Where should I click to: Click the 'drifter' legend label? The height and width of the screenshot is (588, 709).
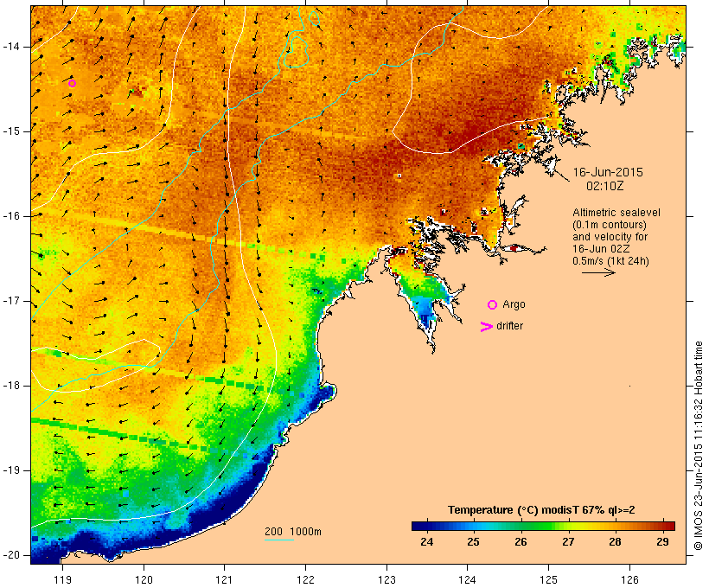509,326
